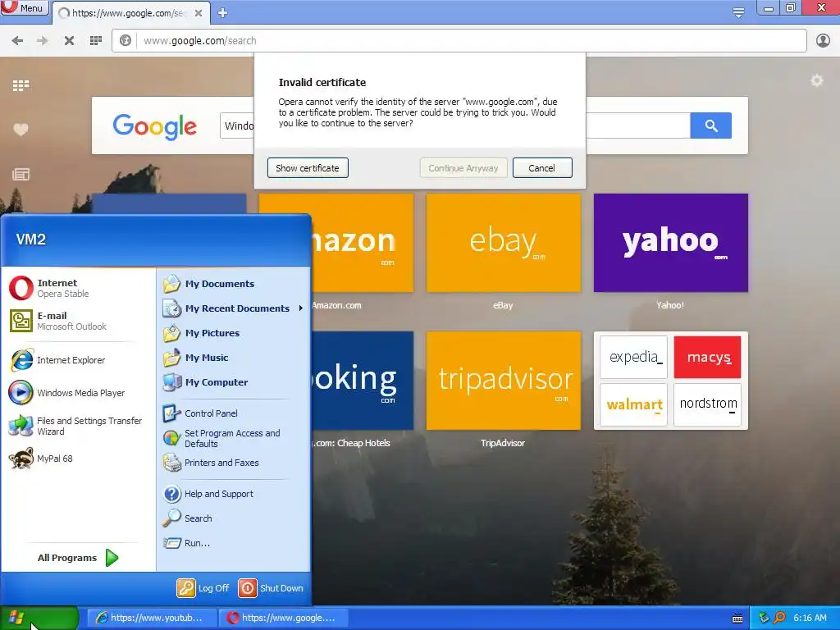Launch Opera Stable from Start menu
Image resolution: width=840 pixels, height=630 pixels.
78,288
